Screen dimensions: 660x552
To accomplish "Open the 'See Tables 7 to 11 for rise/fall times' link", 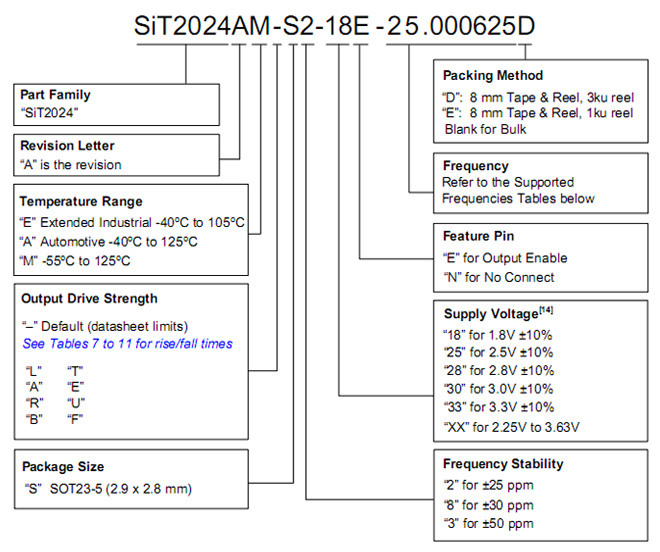I will [128, 344].
